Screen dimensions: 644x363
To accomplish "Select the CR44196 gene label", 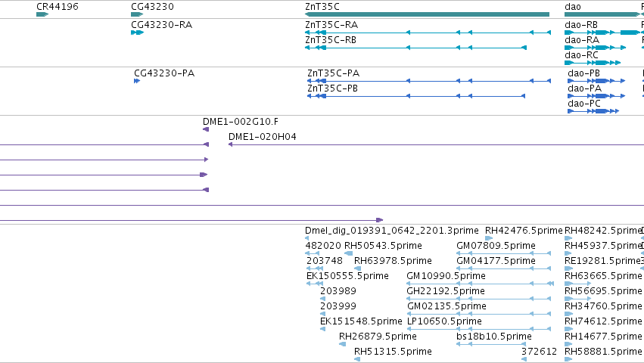I will click(58, 7).
